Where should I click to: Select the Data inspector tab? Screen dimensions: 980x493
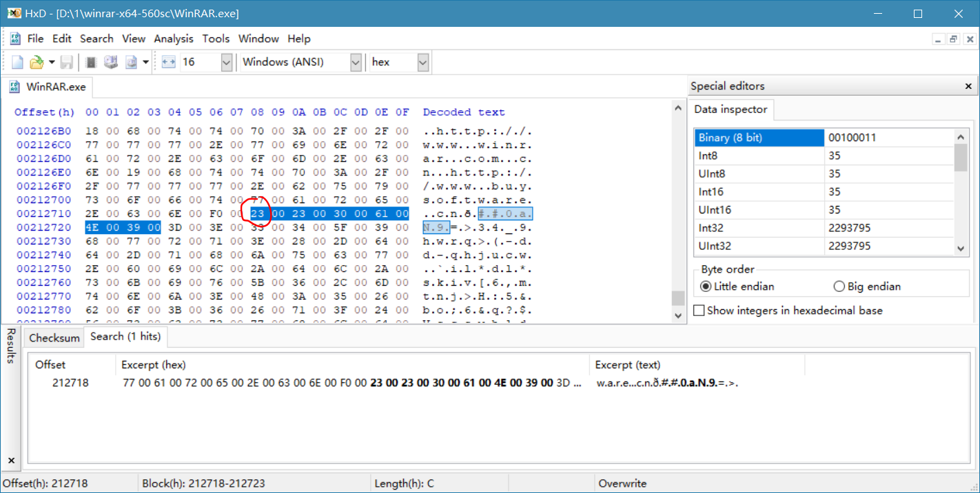coord(731,109)
